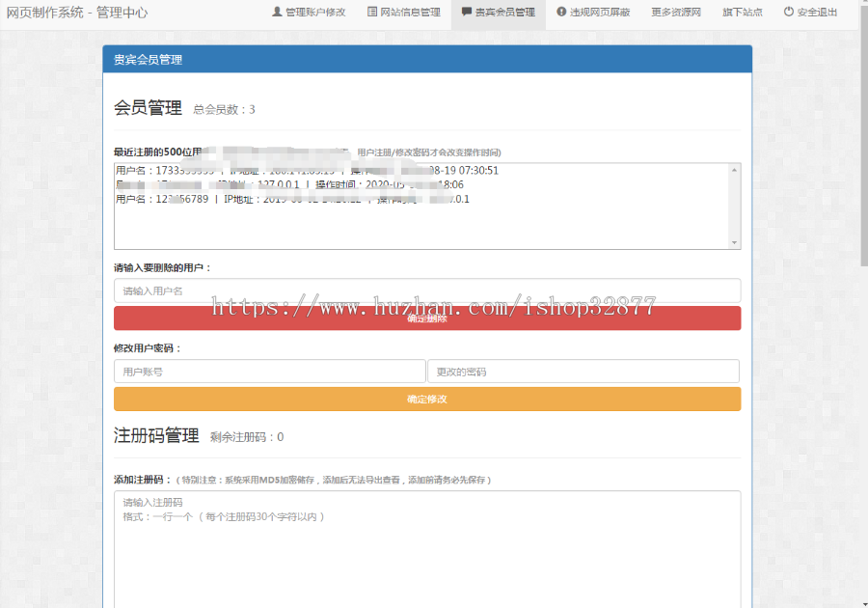Click the 会员管理 heading
868x608 pixels.
148,107
